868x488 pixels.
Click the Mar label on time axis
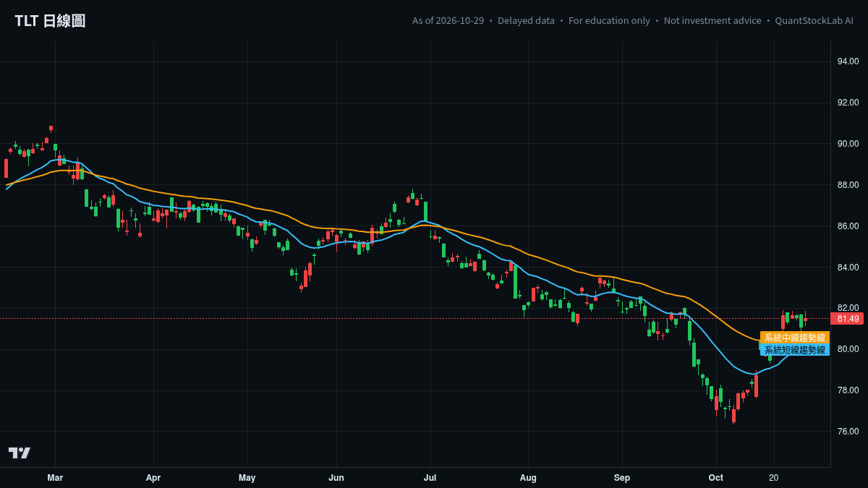click(55, 478)
